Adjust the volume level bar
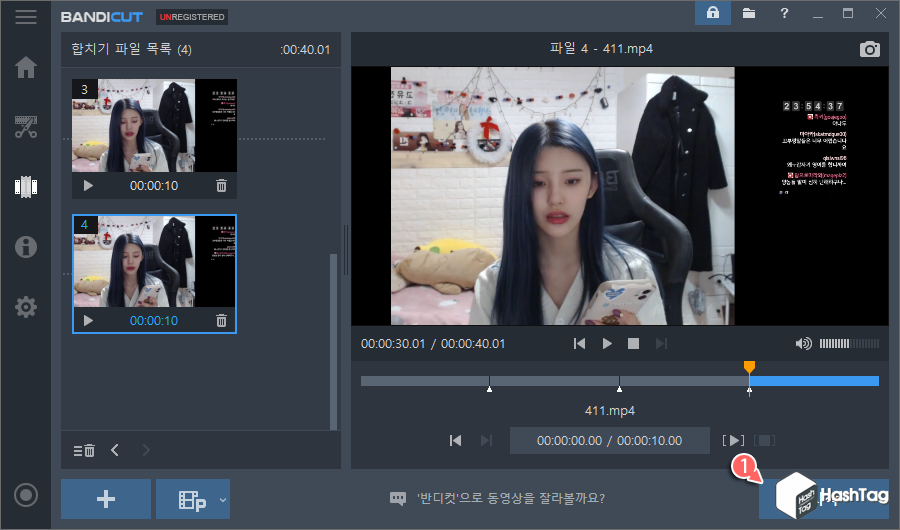This screenshot has width=900, height=530. coord(849,343)
